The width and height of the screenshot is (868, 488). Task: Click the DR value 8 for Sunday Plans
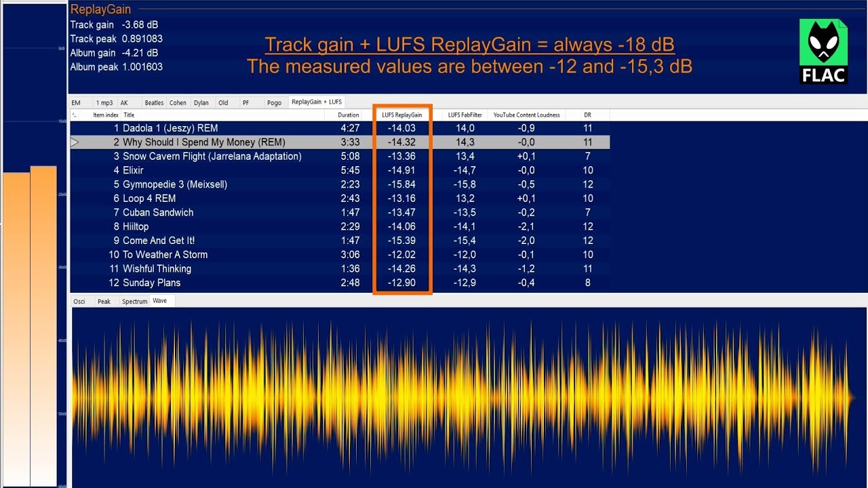(x=587, y=283)
